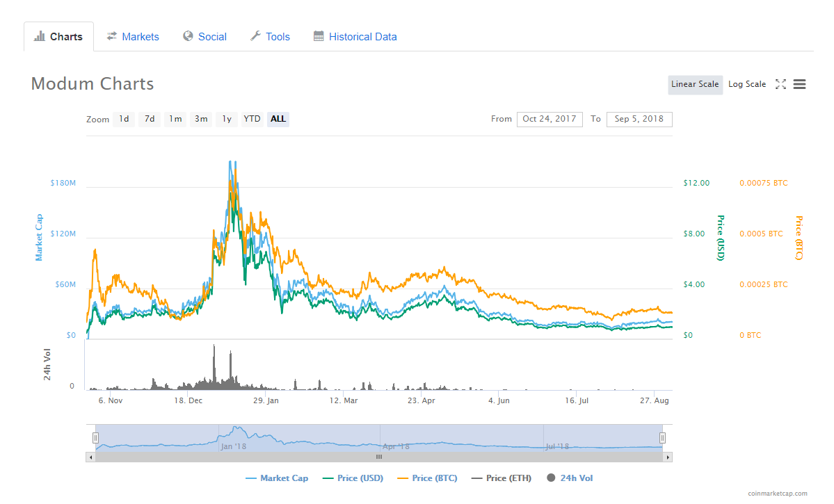Viewport: 834px width, 504px height.
Task: Open the chart hamburger export menu
Action: click(799, 84)
